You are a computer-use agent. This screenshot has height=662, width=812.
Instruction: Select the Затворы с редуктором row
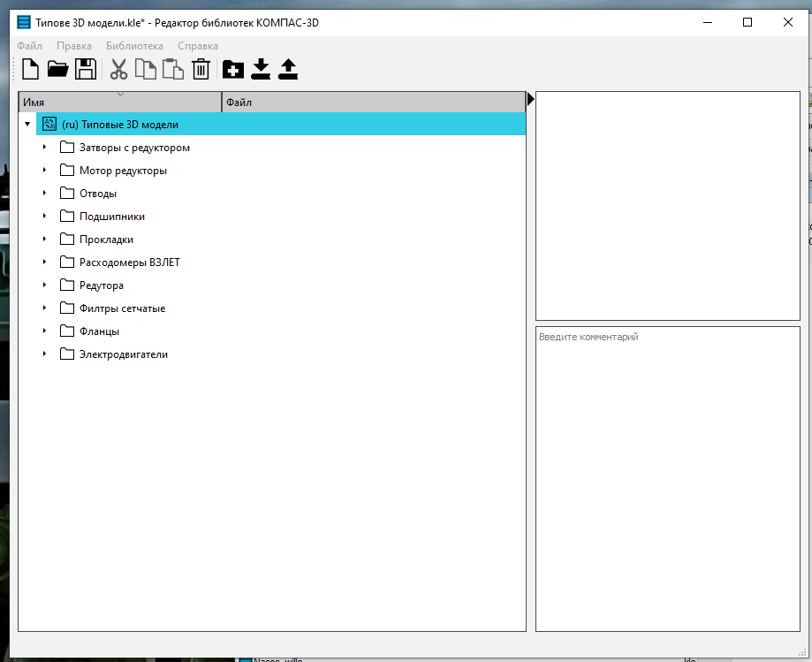click(x=272, y=147)
